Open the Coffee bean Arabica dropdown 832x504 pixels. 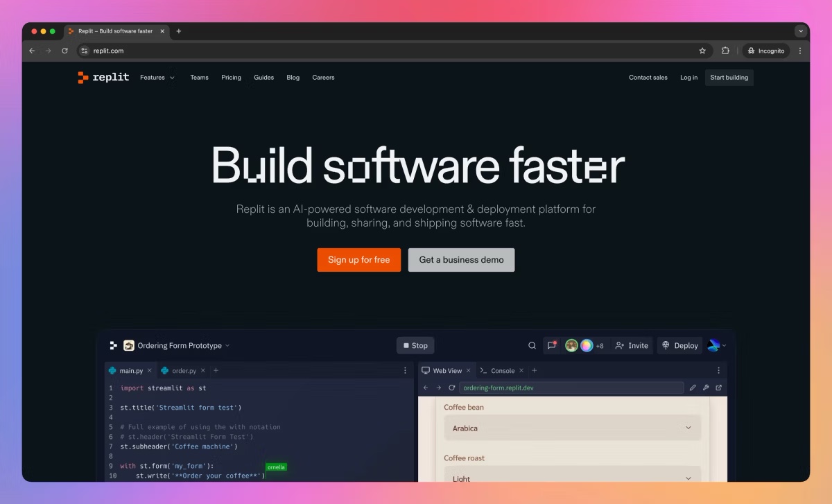tap(573, 428)
